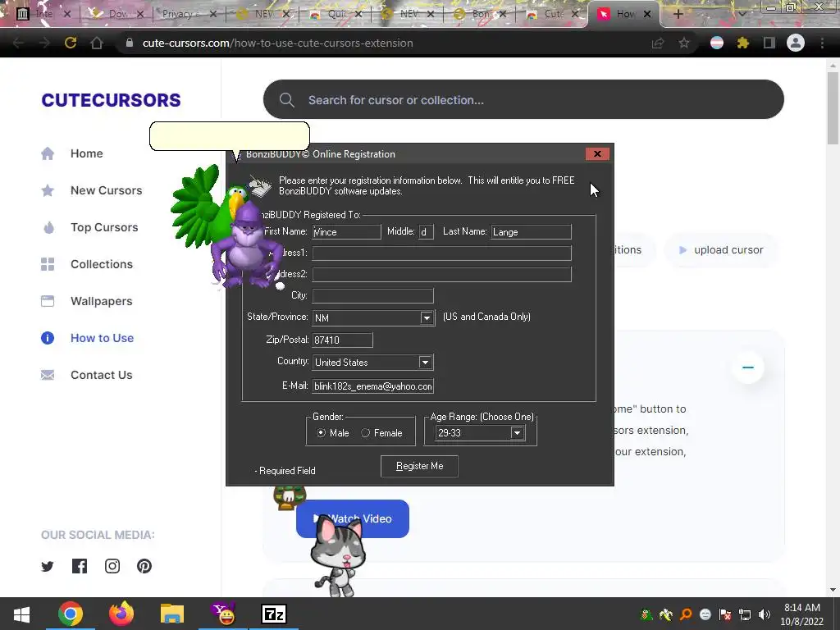This screenshot has width=840, height=630.
Task: Close the BonziBUDDY registration dialog
Action: pos(597,154)
